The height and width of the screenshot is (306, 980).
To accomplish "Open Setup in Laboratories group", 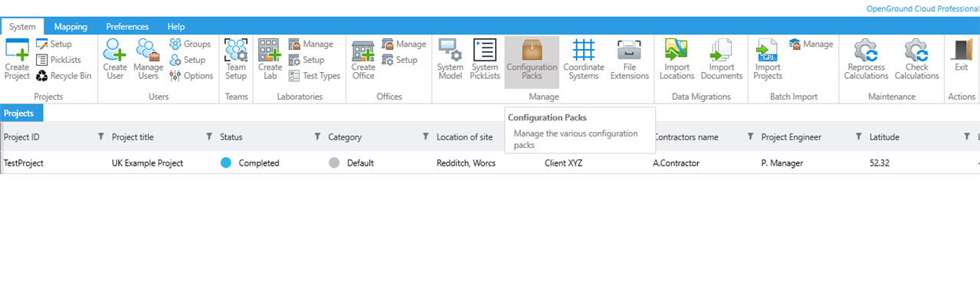I will click(x=306, y=60).
